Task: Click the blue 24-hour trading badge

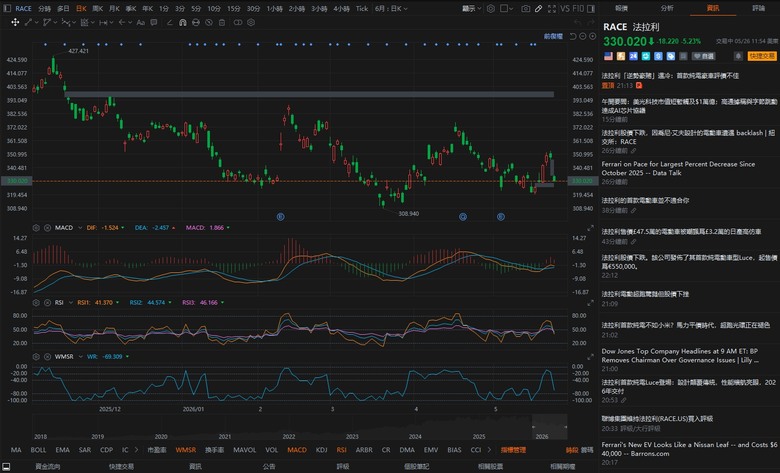Action: point(633,56)
